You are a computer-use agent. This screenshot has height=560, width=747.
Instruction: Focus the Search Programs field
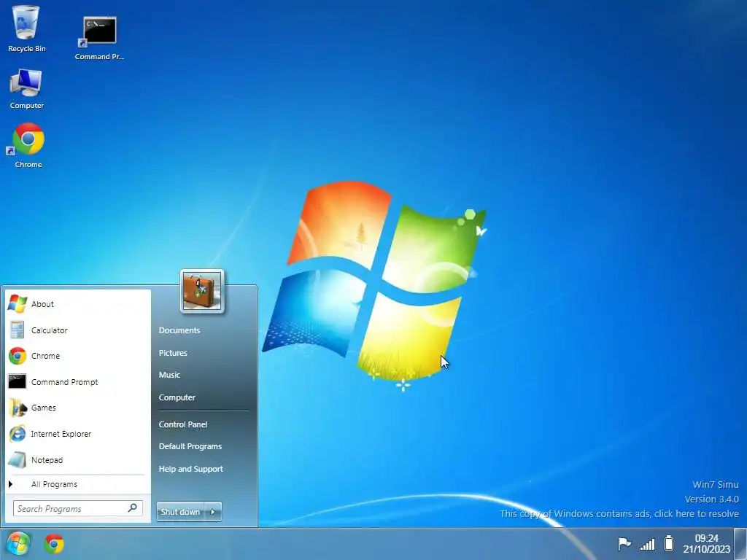click(77, 508)
